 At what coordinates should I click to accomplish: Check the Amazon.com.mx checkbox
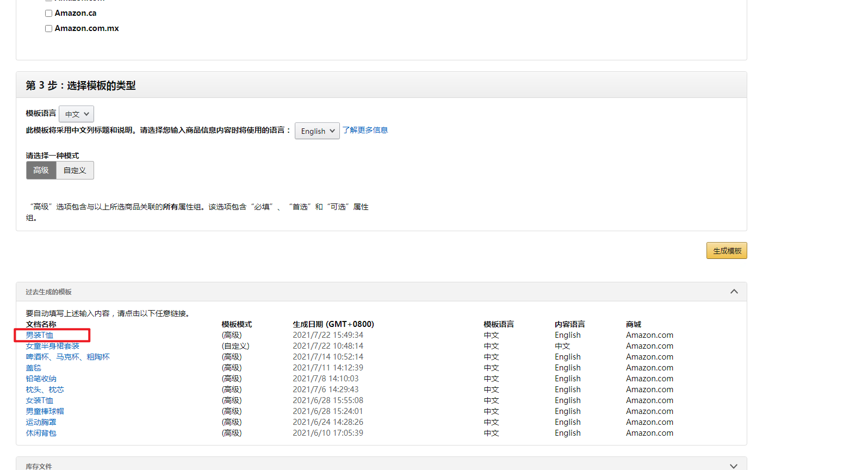tap(49, 28)
